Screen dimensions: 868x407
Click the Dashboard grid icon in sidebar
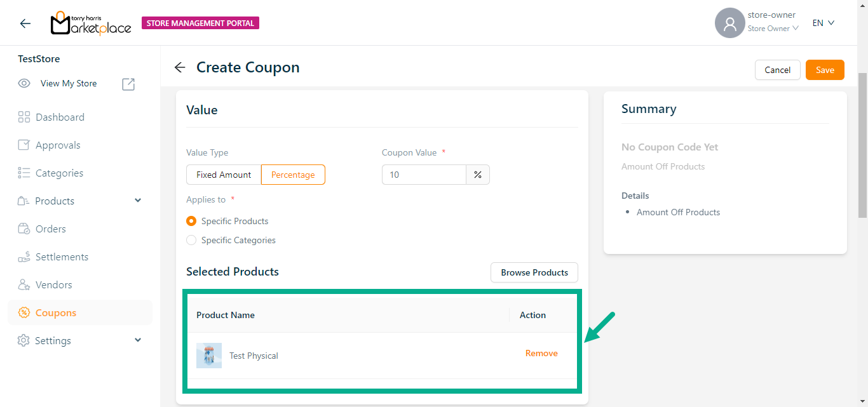click(x=24, y=117)
